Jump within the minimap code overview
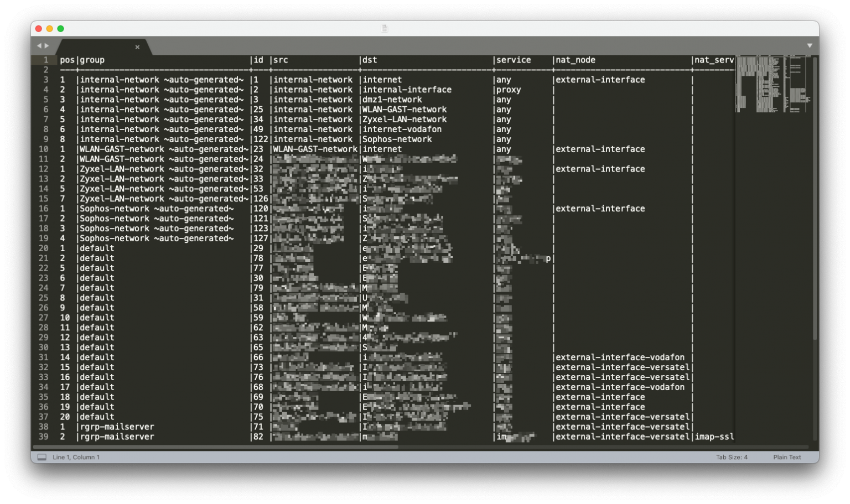850x504 pixels. [774, 83]
